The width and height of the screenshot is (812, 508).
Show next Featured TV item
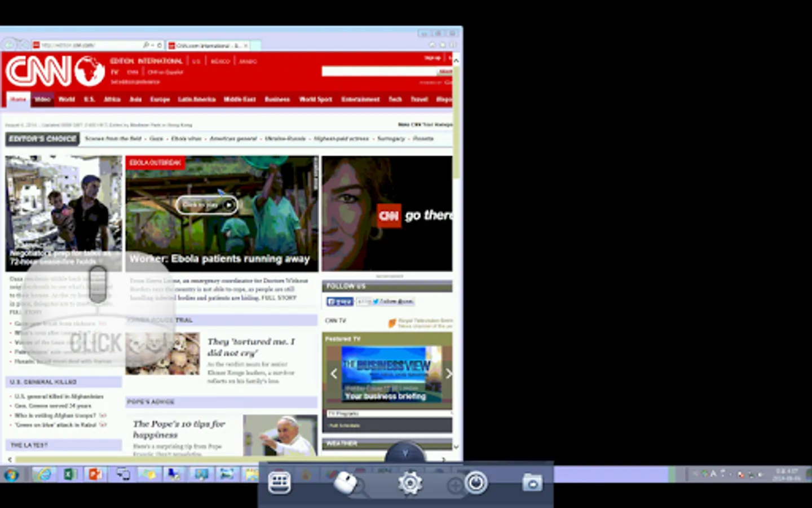(448, 373)
